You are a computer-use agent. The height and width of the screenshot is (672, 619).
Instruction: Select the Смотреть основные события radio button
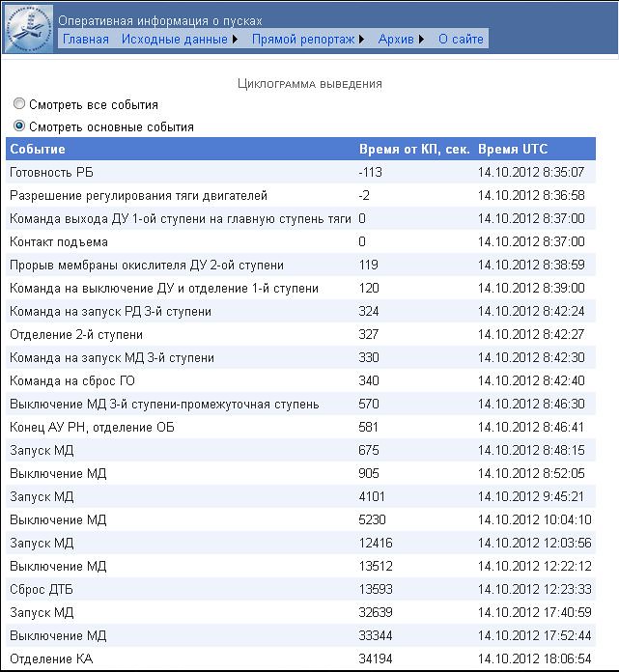(19, 126)
